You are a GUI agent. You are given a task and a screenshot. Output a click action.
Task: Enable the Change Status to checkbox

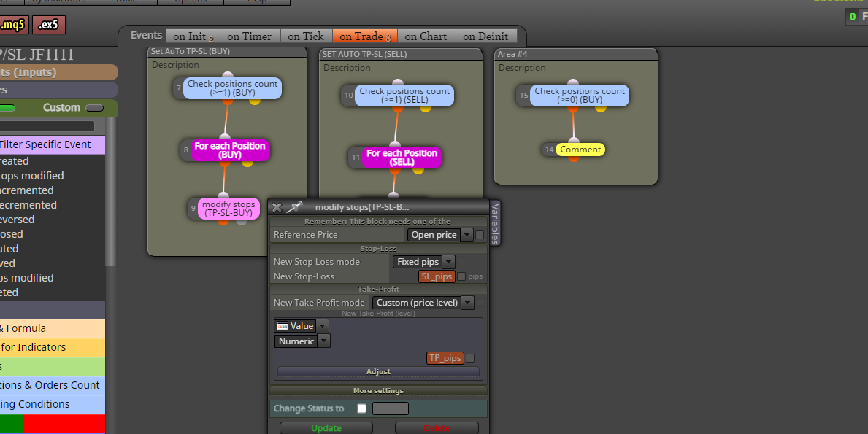(x=361, y=408)
